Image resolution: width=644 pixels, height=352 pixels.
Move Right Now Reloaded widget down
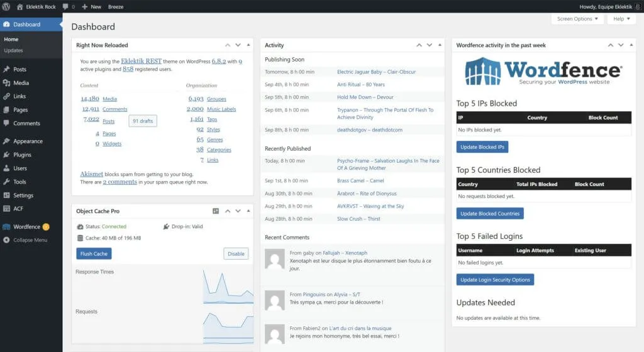point(238,45)
